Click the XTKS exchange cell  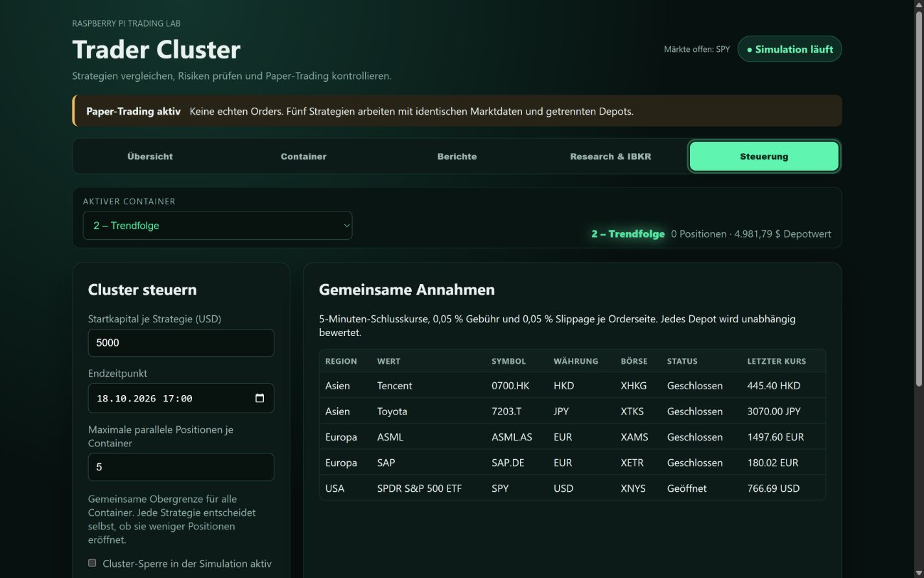pos(632,411)
